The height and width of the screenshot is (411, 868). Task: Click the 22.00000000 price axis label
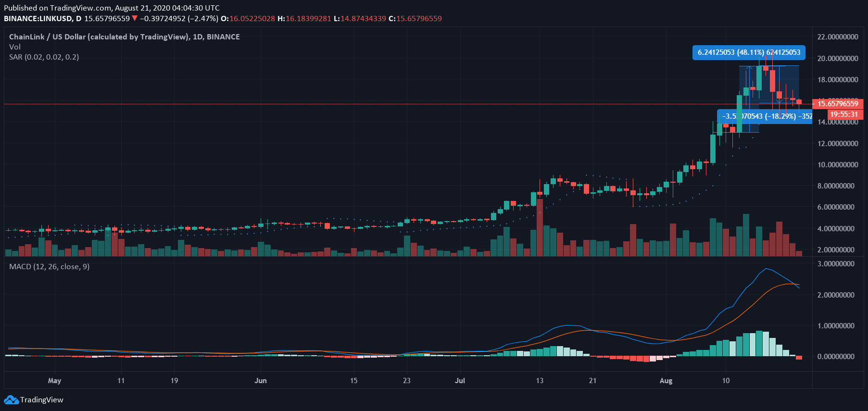click(838, 37)
